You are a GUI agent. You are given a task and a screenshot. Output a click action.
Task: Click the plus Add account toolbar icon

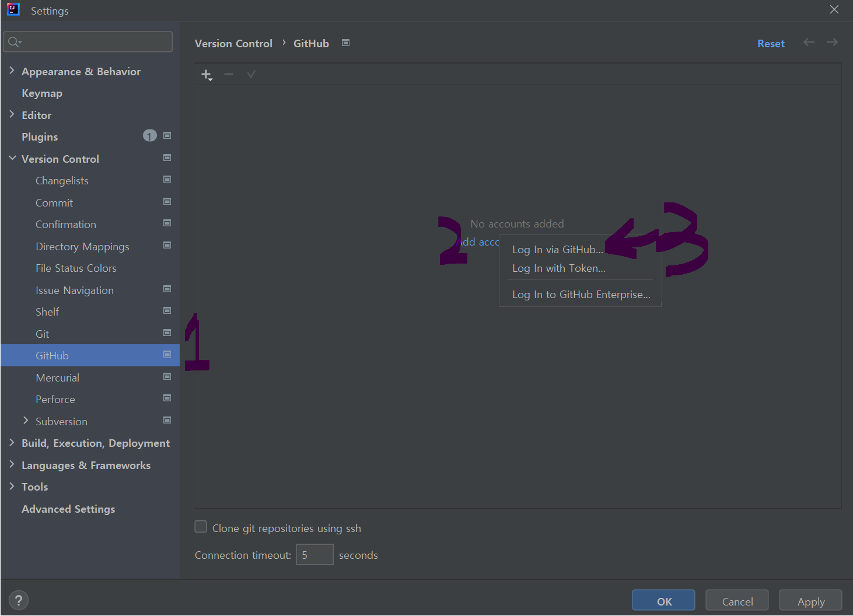[x=207, y=75]
